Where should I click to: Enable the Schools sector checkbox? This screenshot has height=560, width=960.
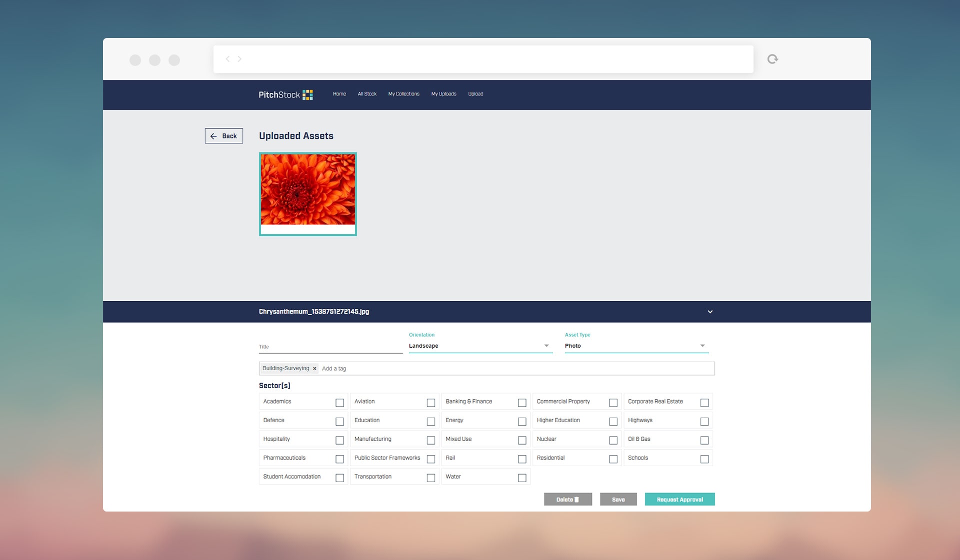click(x=704, y=459)
